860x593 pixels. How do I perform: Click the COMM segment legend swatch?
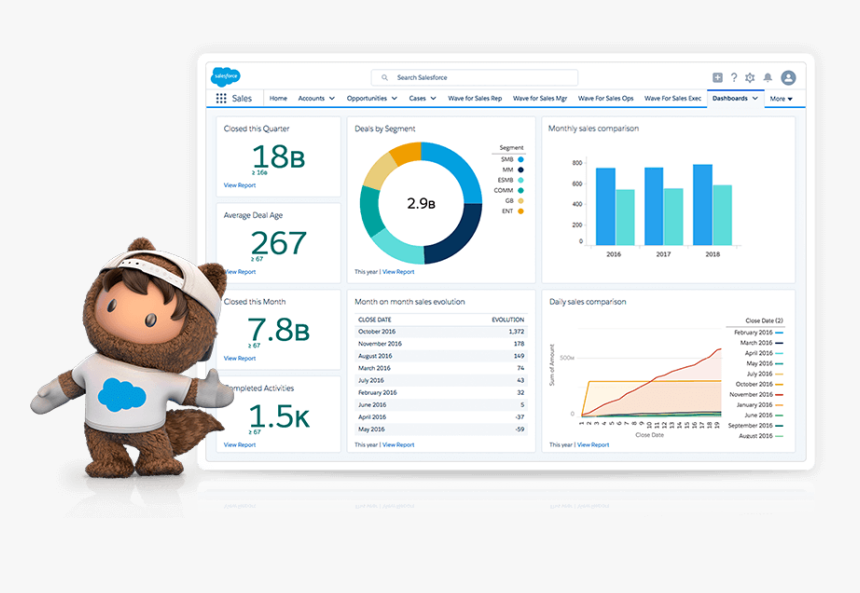tap(520, 190)
